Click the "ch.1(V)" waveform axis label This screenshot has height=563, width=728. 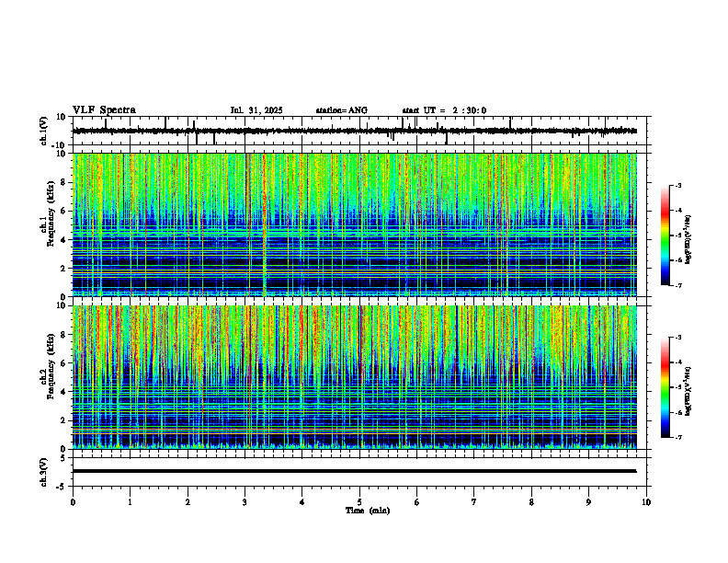tap(44, 131)
